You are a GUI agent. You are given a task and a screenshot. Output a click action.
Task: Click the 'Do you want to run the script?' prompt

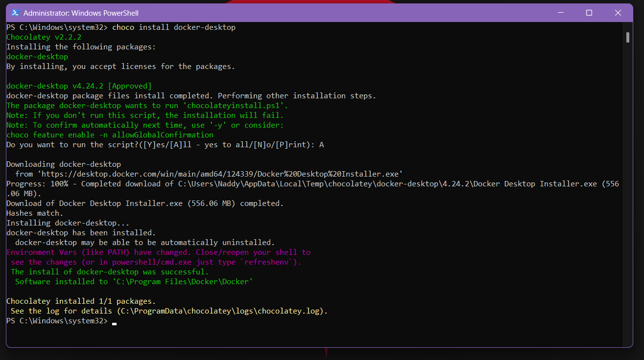[165, 145]
